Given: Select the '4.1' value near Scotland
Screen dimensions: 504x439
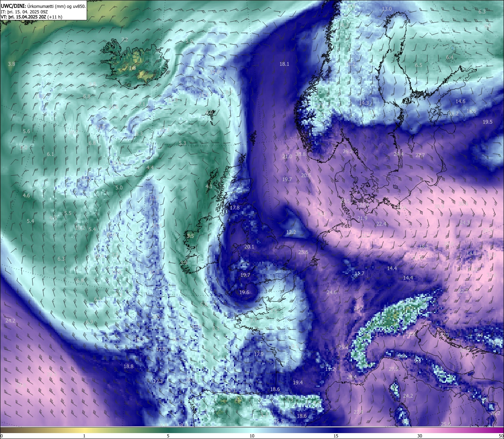Looking at the screenshot, I should tap(209, 187).
